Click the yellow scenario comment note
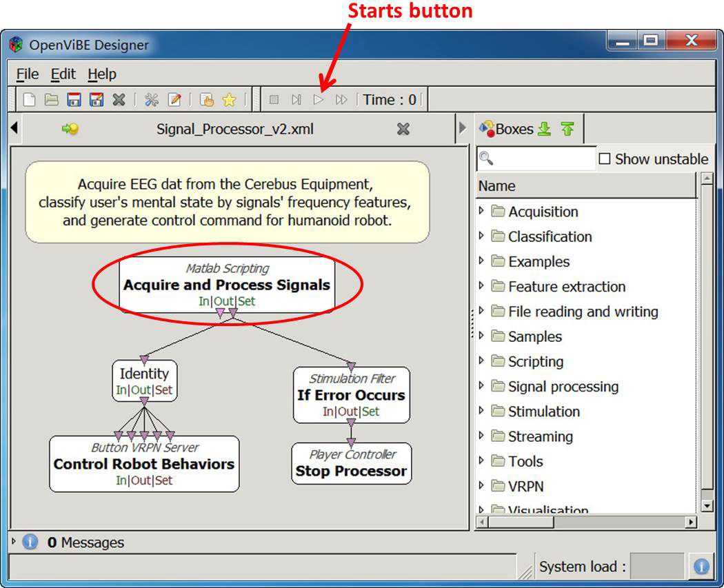The width and height of the screenshot is (724, 588). [x=227, y=202]
